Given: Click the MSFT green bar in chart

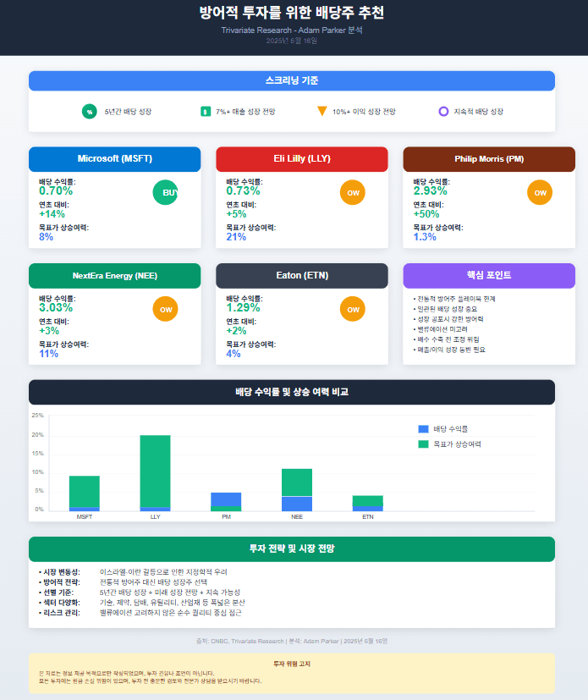Looking at the screenshot, I should (x=85, y=492).
